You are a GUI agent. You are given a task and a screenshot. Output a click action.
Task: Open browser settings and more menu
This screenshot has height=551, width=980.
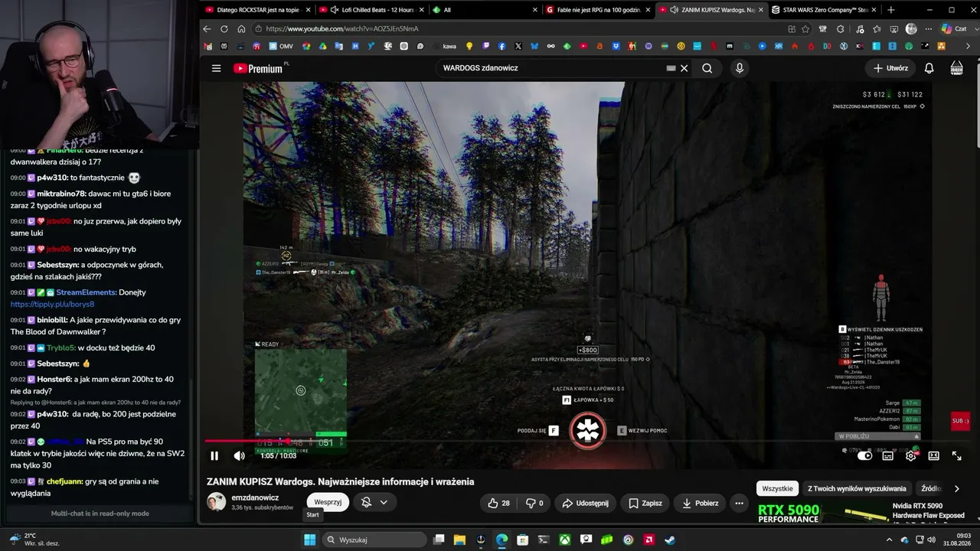click(928, 29)
